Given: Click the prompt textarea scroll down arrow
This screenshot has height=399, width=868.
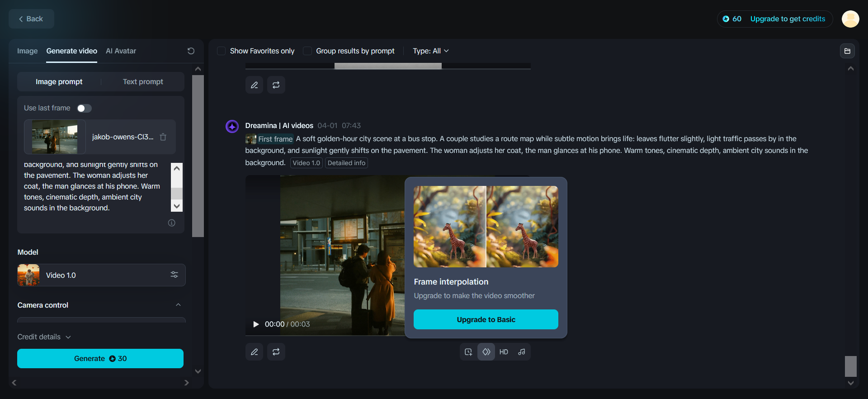Looking at the screenshot, I should pos(177,206).
